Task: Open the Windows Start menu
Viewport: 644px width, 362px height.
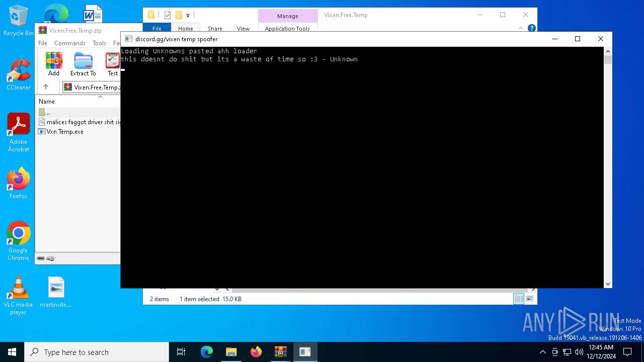Action: pyautogui.click(x=12, y=352)
